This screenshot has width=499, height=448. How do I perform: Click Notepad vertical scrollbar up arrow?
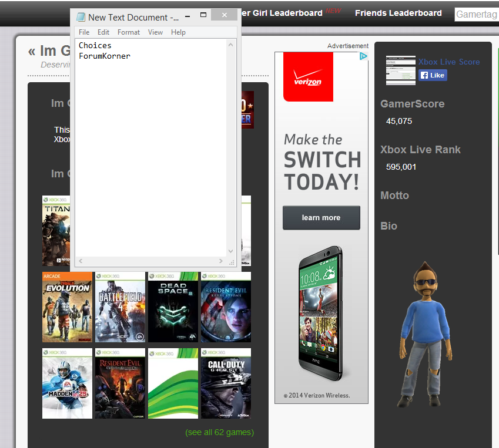pyautogui.click(x=231, y=45)
